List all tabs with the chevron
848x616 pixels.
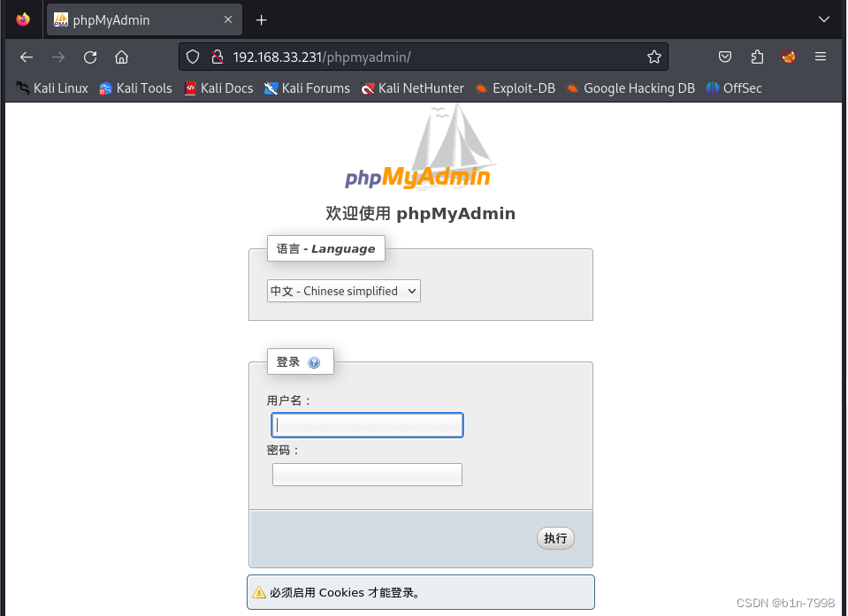tap(823, 20)
